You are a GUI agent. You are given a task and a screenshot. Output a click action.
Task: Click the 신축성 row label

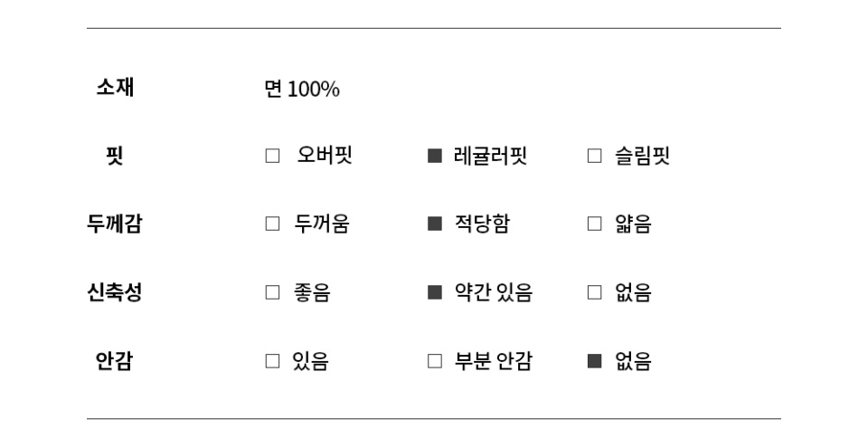coord(115,292)
